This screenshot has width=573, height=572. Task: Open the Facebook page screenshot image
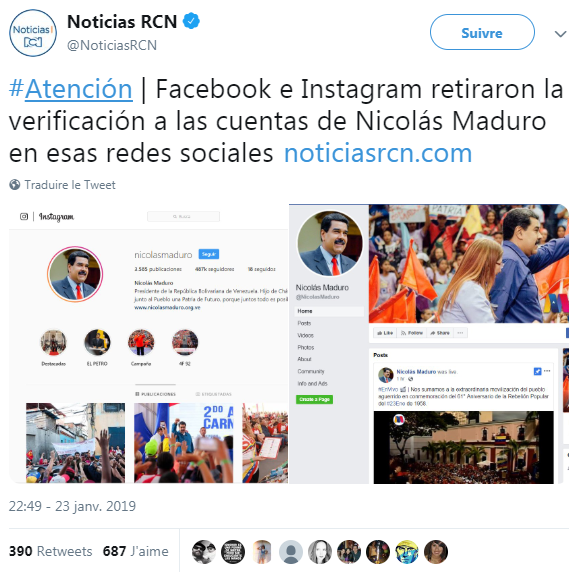click(x=429, y=344)
